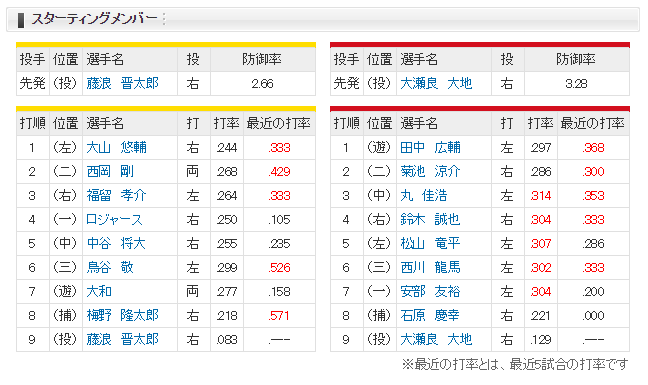
Task: Open player link 丸 佳浩
Action: (x=424, y=195)
